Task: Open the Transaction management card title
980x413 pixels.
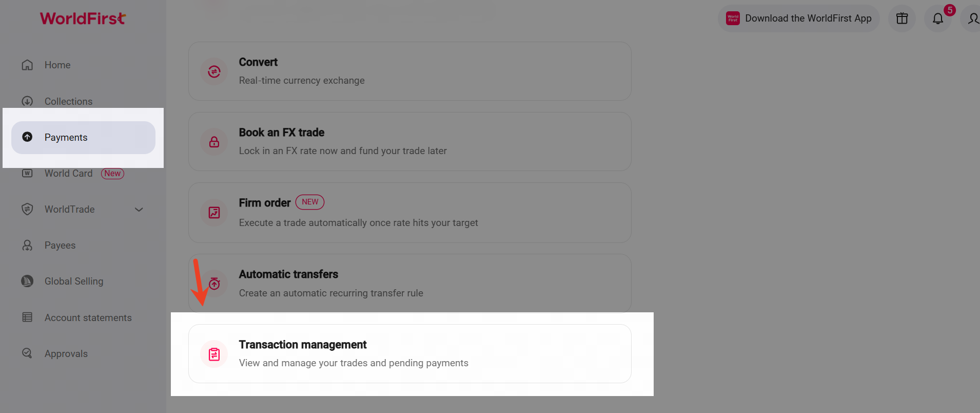Action: (x=303, y=345)
